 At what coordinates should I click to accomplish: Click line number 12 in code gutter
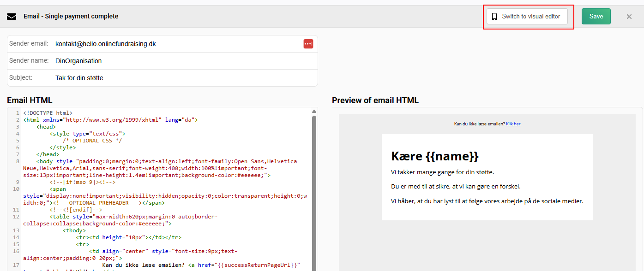pos(16,217)
